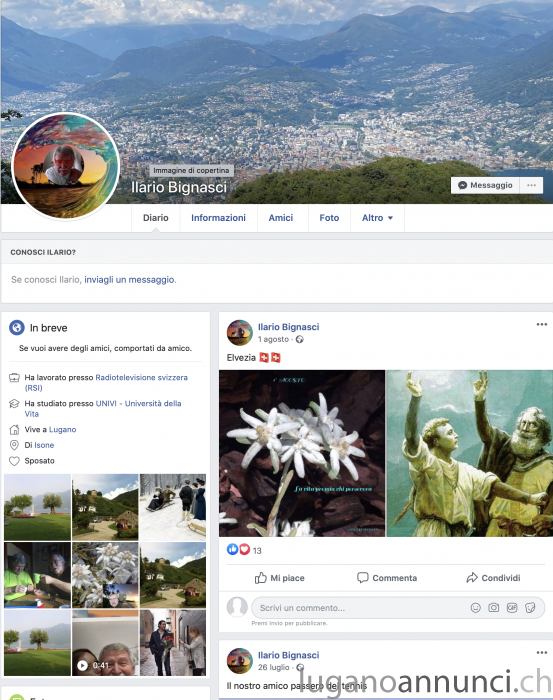Click the emoji icon in comment box
This screenshot has height=700, width=553.
click(475, 608)
